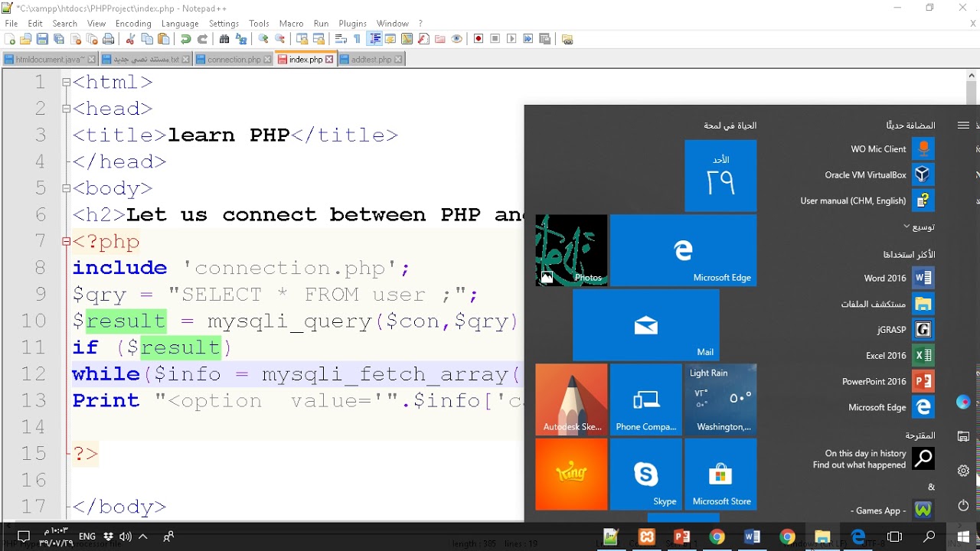Click the Open file toolbar icon
980x551 pixels.
coord(25,39)
